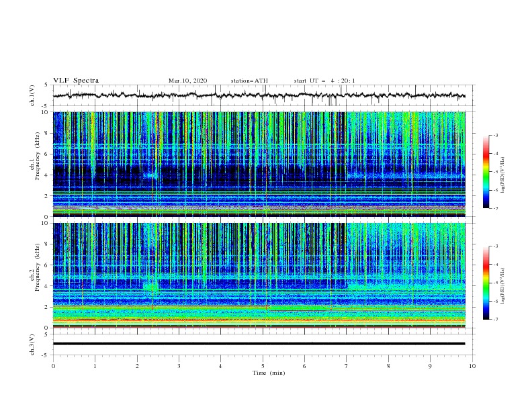Click time axis tick label "5"

click(263, 366)
